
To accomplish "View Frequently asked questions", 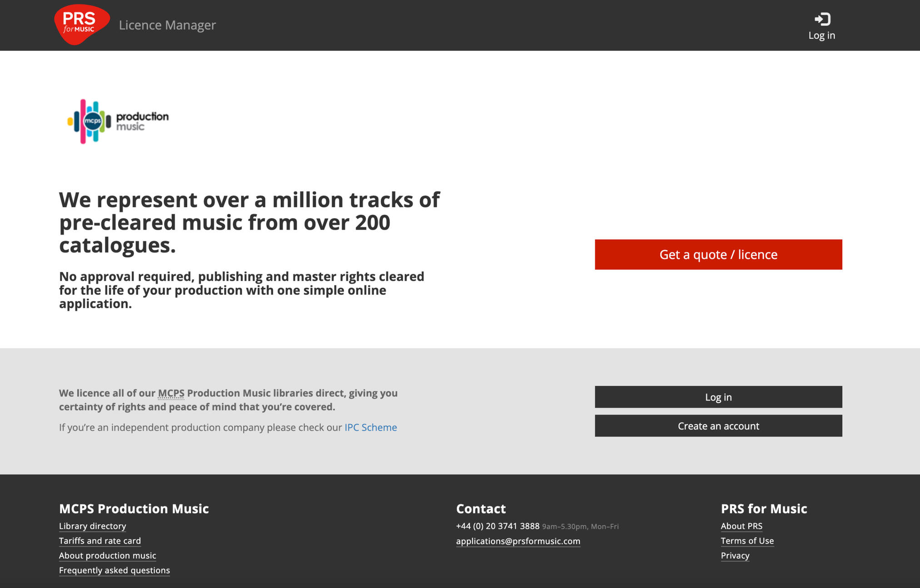I will [114, 570].
